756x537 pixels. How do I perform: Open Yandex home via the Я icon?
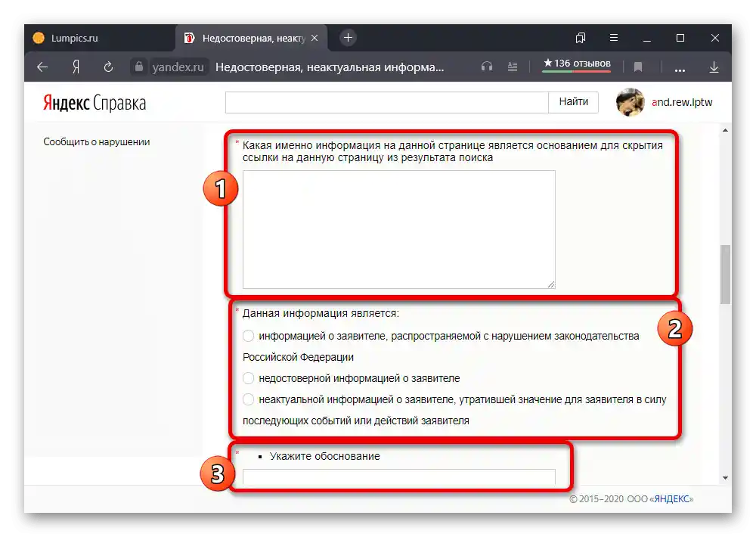(x=76, y=67)
